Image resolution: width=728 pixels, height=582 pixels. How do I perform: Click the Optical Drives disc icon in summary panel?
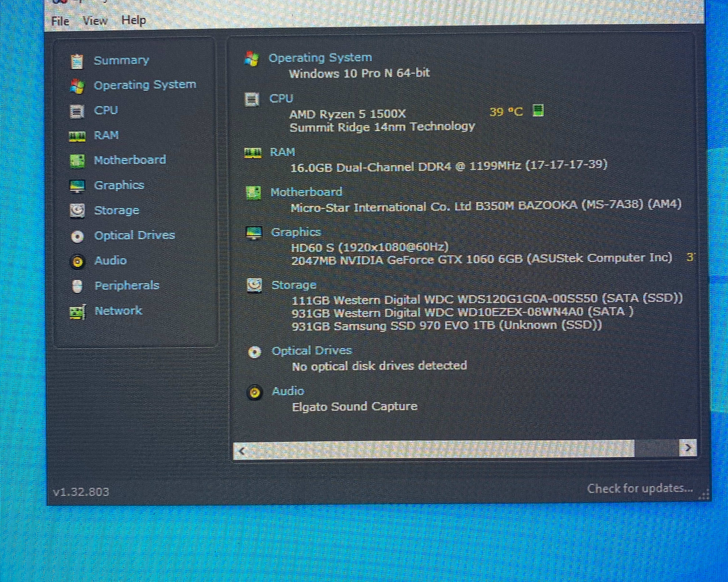pos(255,352)
